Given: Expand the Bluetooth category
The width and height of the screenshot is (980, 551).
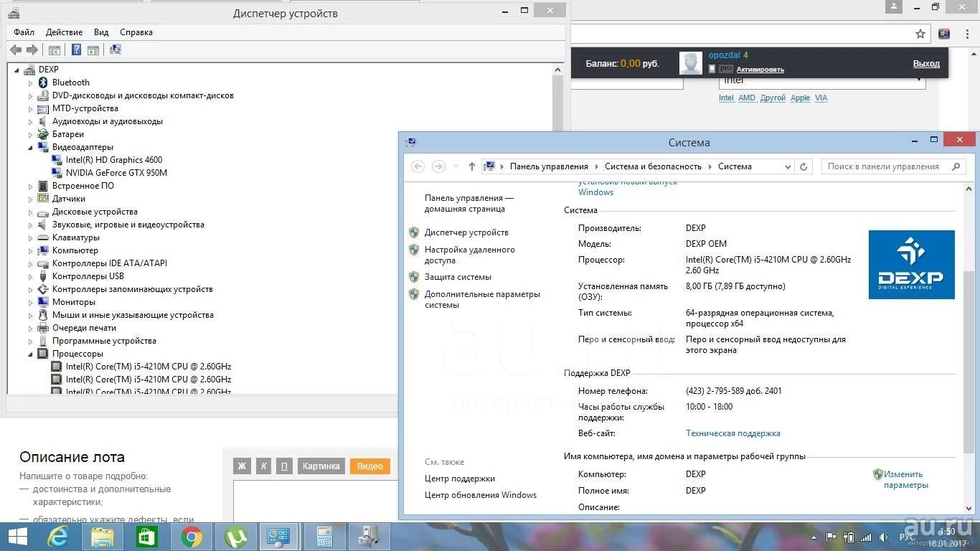Looking at the screenshot, I should click(x=31, y=83).
